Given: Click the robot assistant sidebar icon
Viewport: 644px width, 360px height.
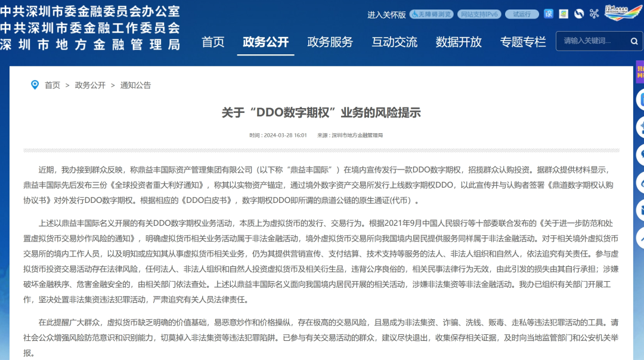Looking at the screenshot, I should [640, 127].
